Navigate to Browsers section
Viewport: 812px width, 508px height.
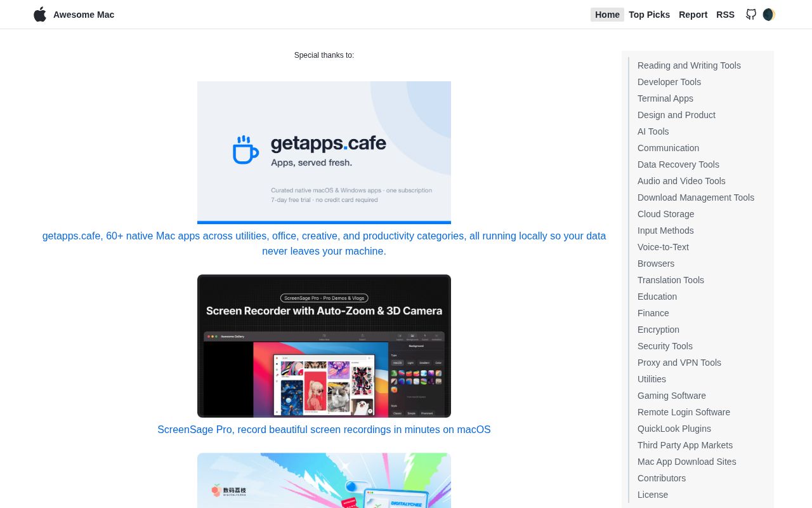coord(656,264)
